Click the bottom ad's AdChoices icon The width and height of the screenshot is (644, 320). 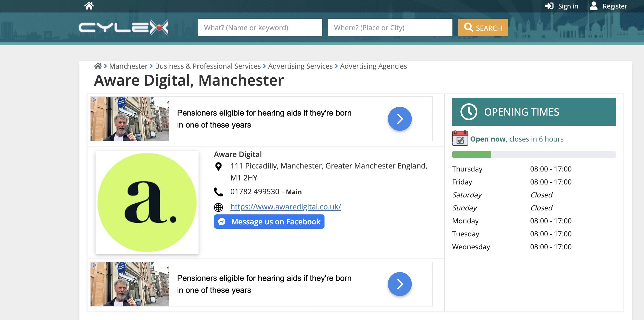(94, 265)
